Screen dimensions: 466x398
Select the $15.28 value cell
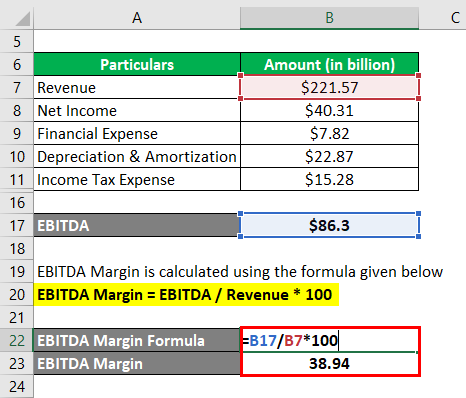pos(329,179)
